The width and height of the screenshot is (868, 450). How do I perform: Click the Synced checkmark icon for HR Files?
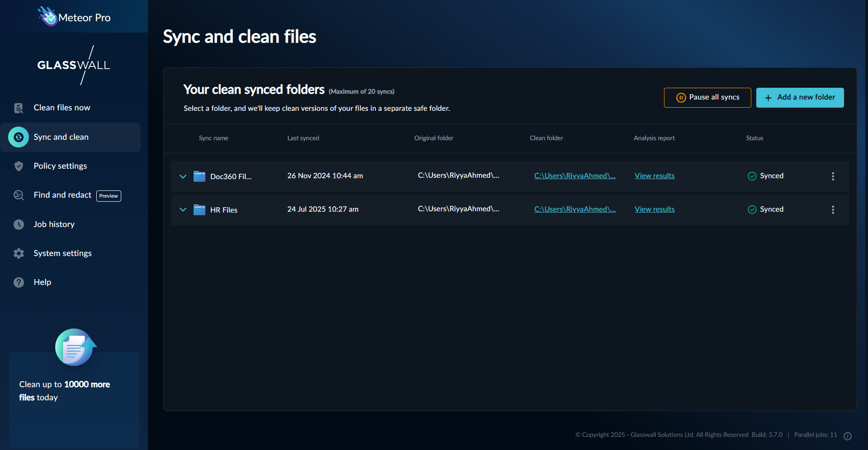[x=752, y=209]
